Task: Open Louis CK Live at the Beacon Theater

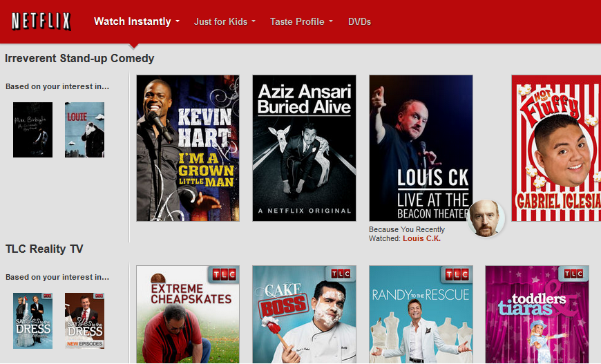Action: tap(421, 148)
